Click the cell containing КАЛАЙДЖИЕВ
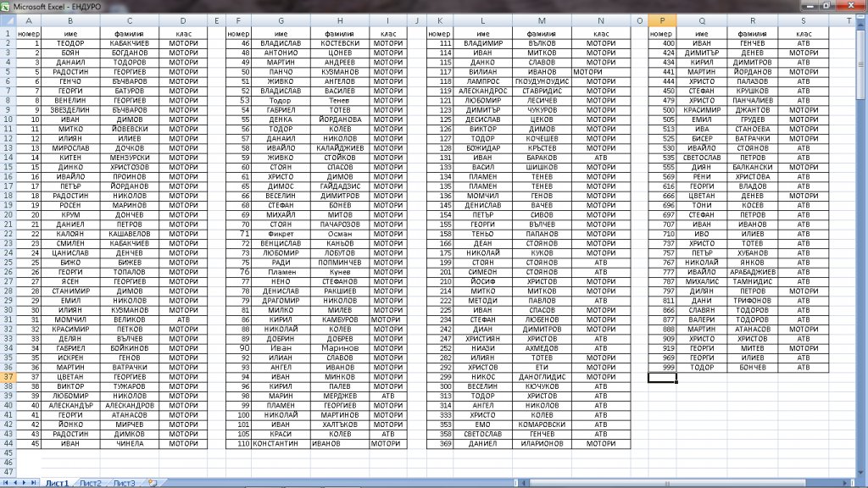The image size is (868, 488). 340,148
